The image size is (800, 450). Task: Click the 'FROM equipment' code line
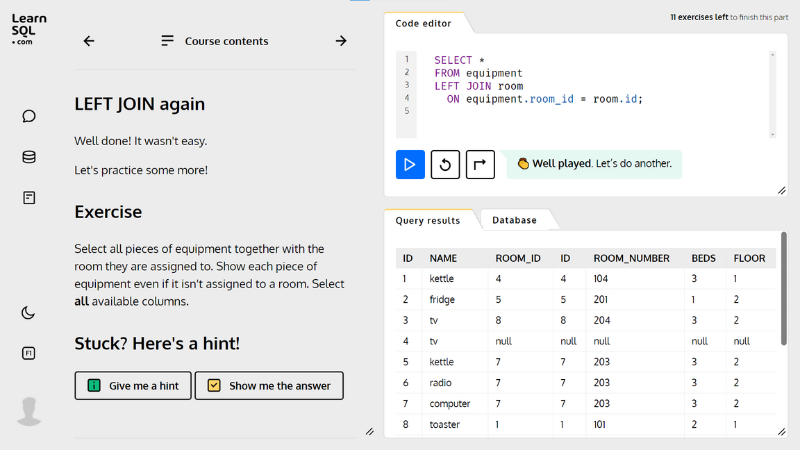(x=478, y=73)
